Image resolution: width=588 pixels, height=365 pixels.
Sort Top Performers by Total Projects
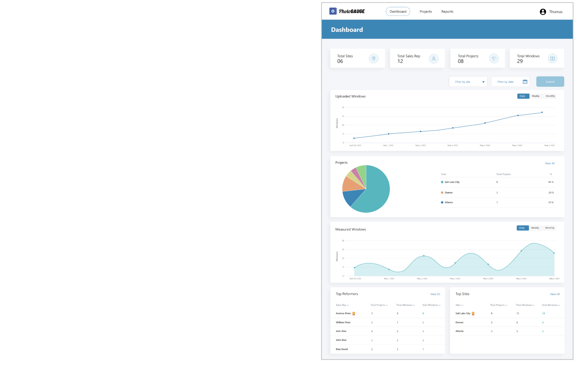(379, 305)
